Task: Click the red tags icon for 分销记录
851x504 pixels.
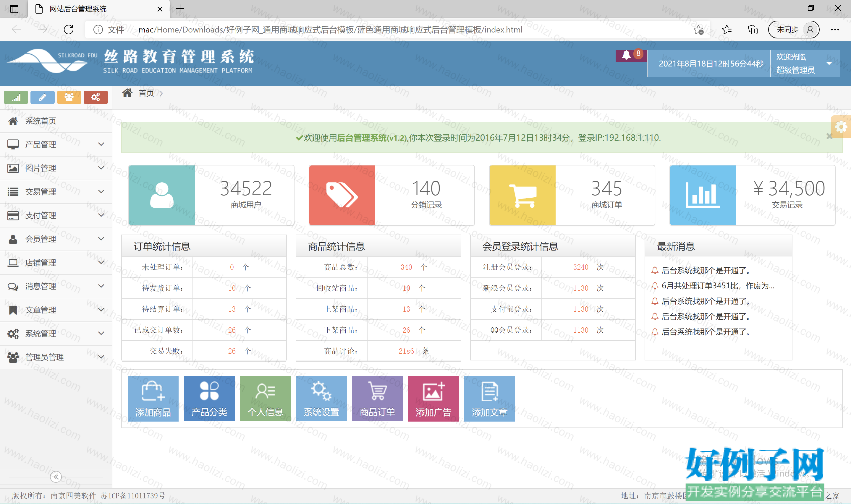Action: [342, 195]
